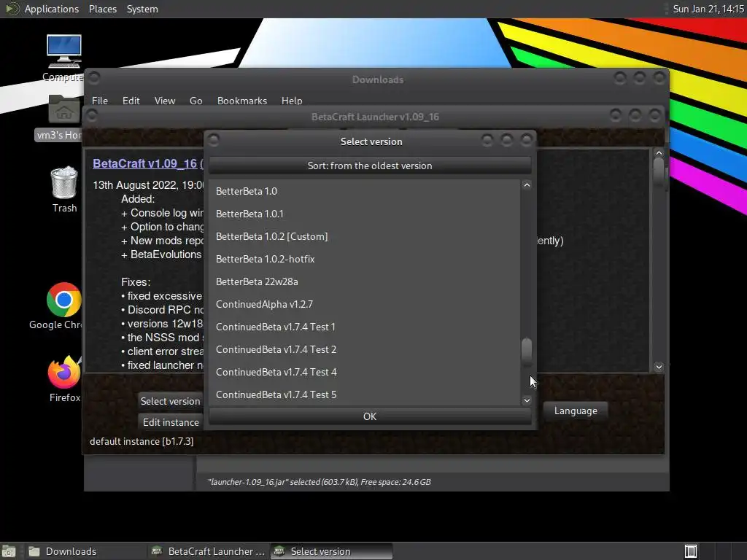This screenshot has width=747, height=560.
Task: Click Select version taskbar entry
Action: [331, 551]
